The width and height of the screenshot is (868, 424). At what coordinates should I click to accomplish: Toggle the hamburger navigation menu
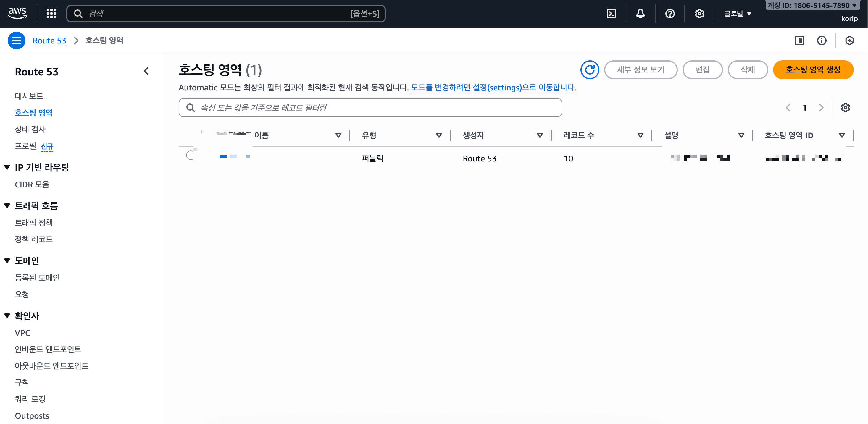coord(16,41)
